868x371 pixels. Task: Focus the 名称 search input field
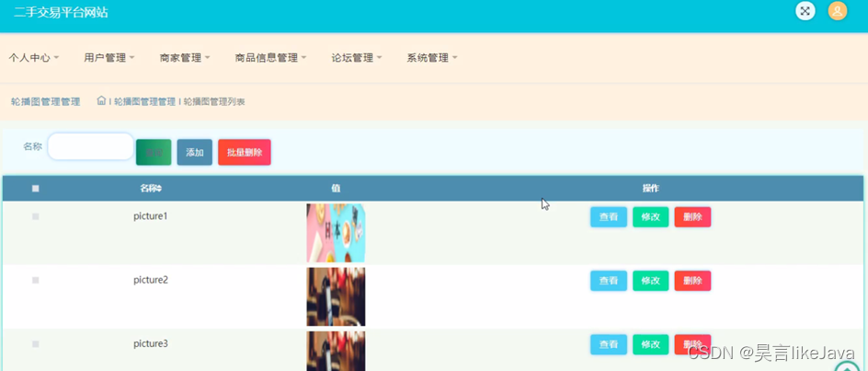(91, 146)
